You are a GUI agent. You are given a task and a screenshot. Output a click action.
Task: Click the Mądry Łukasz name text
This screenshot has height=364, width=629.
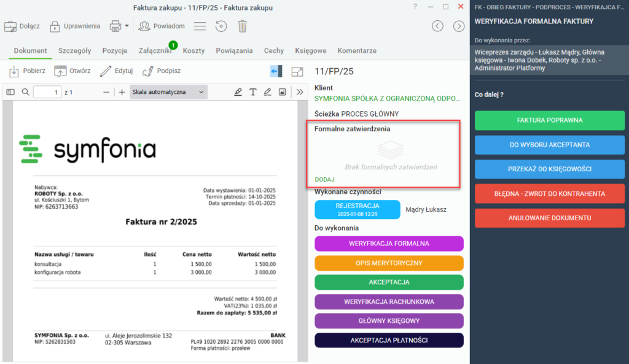(x=426, y=210)
